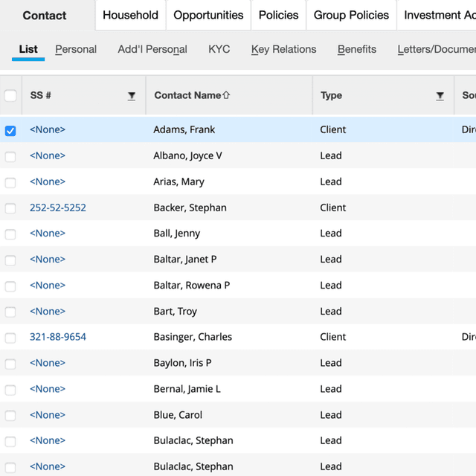Click Client type cell for Backer, Stephan
The height and width of the screenshot is (476, 476).
[332, 208]
